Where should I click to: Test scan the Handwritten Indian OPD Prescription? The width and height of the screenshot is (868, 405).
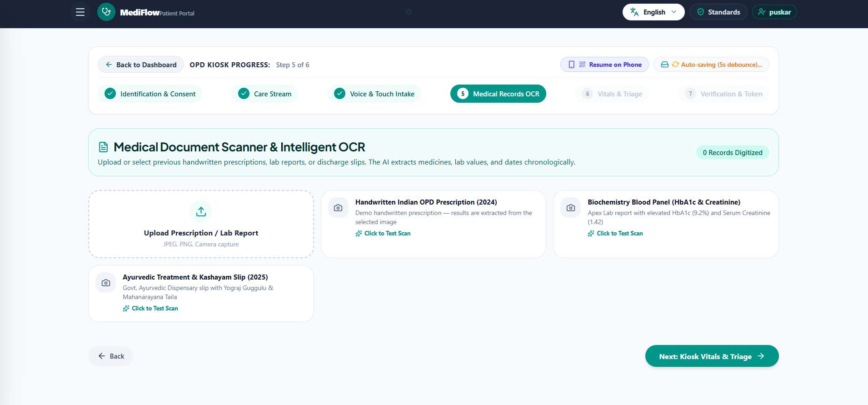(x=383, y=233)
